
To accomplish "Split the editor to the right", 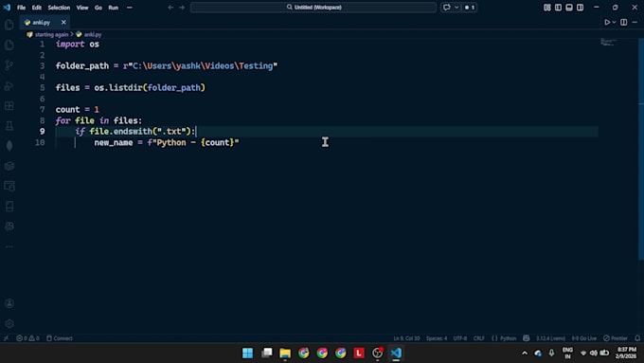I will (623, 22).
